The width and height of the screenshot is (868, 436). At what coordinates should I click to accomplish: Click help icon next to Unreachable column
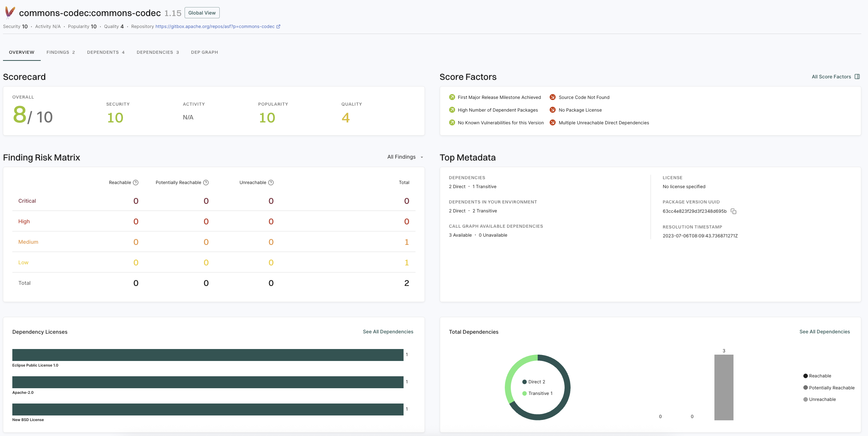pyautogui.click(x=271, y=183)
